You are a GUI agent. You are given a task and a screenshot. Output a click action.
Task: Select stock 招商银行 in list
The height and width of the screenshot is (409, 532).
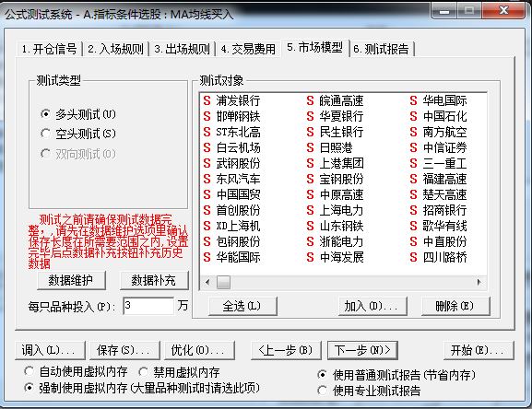click(444, 210)
